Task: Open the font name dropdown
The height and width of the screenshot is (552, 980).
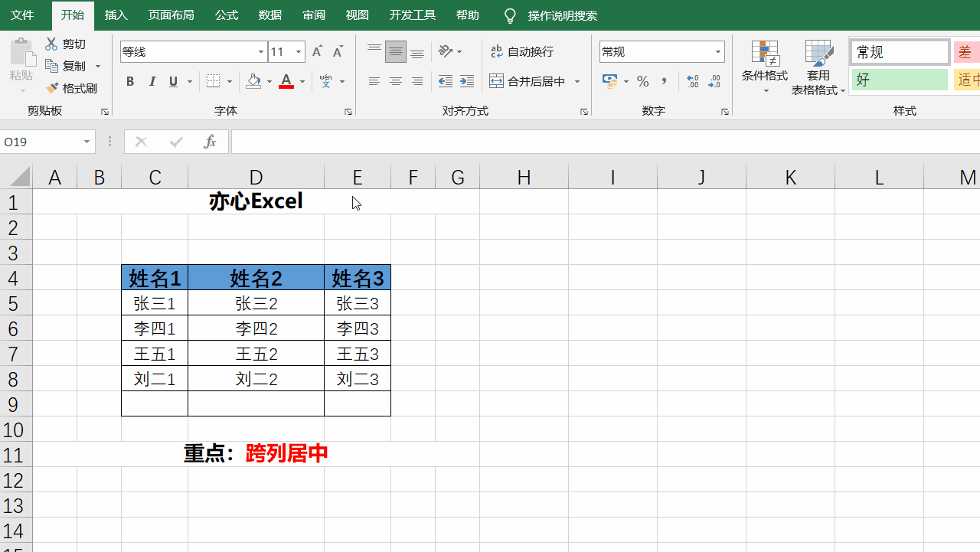Action: coord(260,52)
